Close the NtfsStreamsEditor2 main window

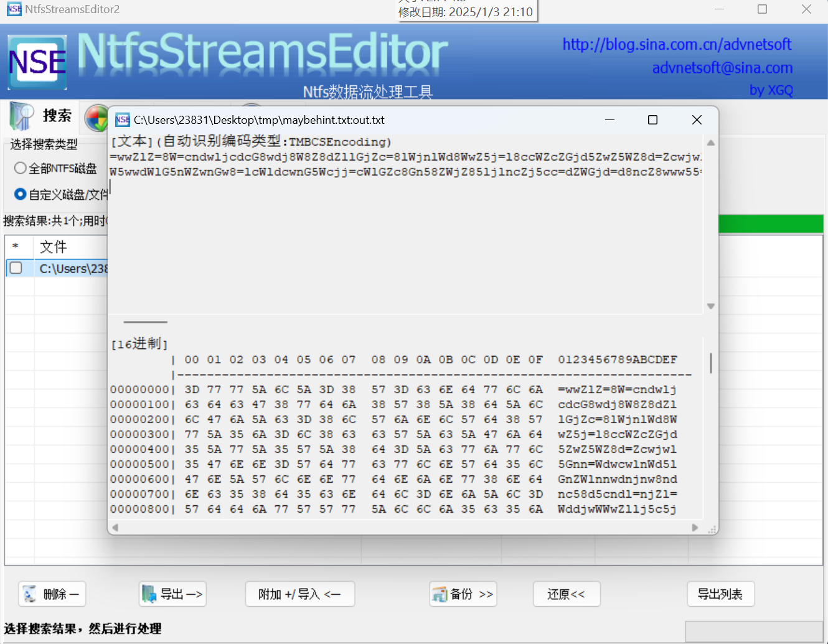click(806, 9)
